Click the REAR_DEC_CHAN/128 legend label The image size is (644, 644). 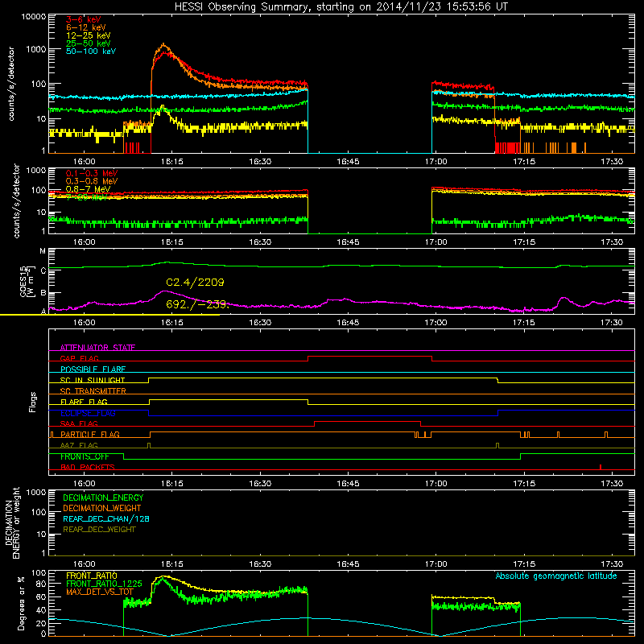click(x=106, y=518)
